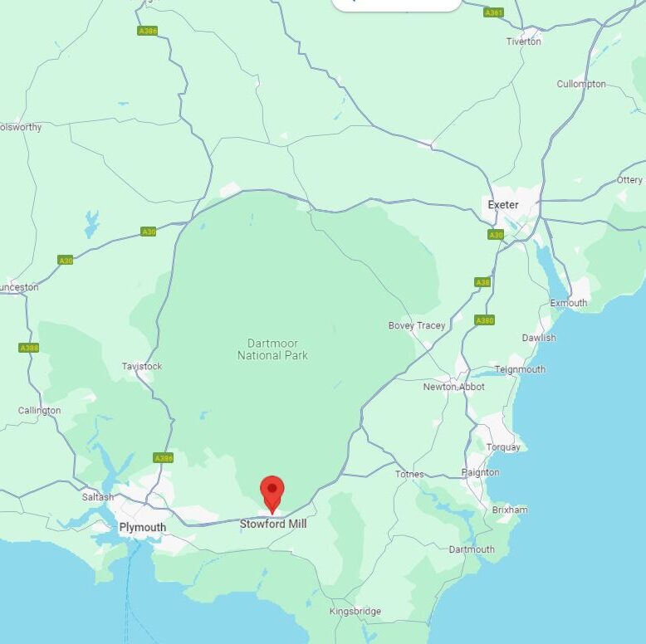
Task: Select the Torquay town label
Action: (503, 447)
